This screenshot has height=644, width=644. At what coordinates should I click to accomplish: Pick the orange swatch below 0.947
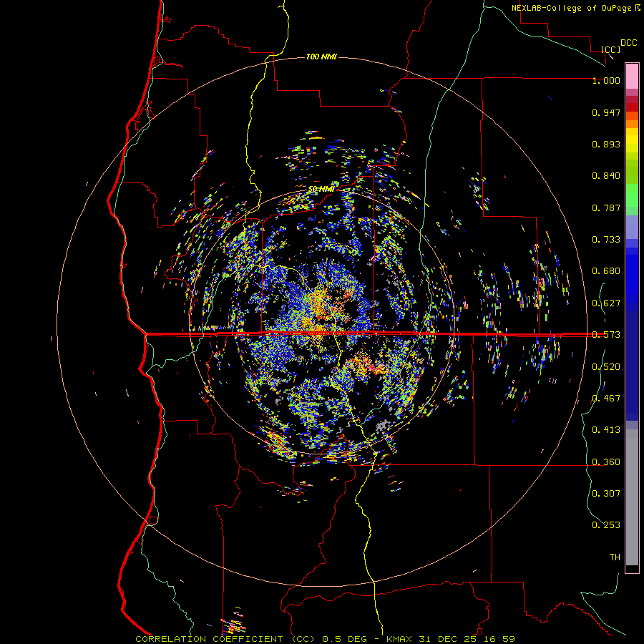632,124
